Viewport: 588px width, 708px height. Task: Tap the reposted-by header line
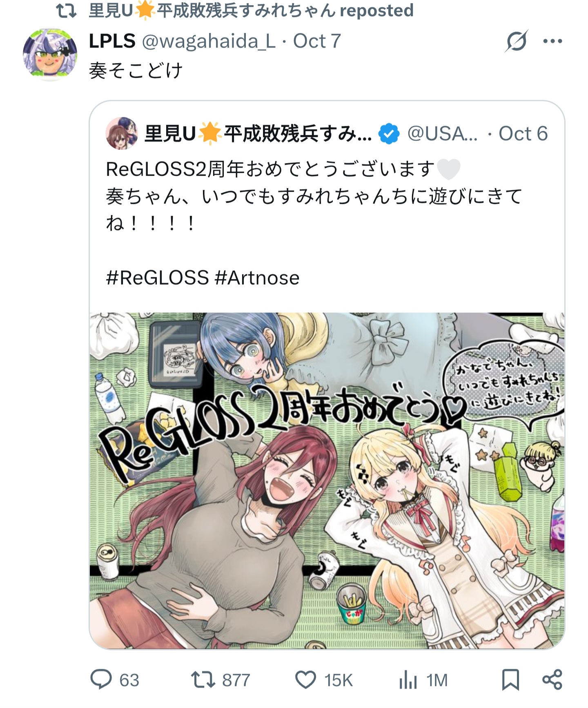(235, 11)
